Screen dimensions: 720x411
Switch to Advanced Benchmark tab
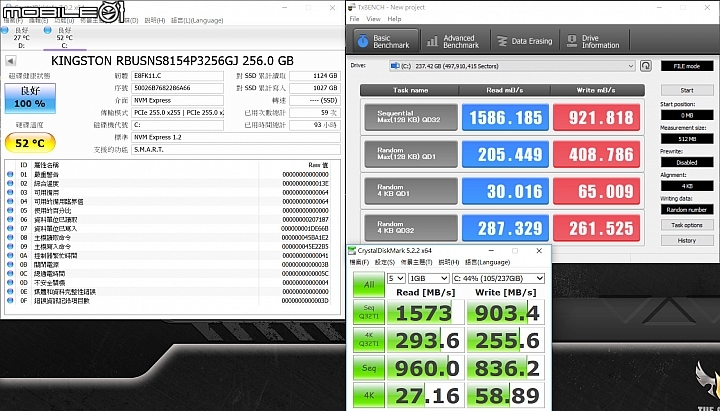point(452,41)
